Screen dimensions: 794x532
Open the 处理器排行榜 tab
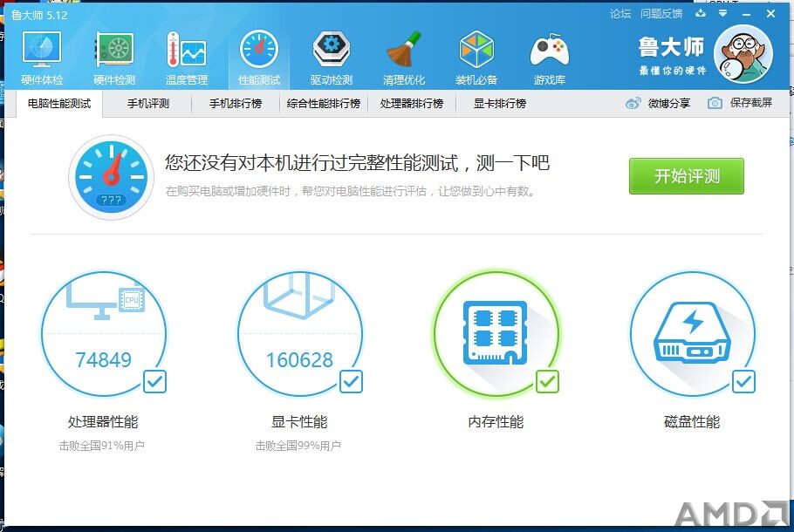(412, 104)
